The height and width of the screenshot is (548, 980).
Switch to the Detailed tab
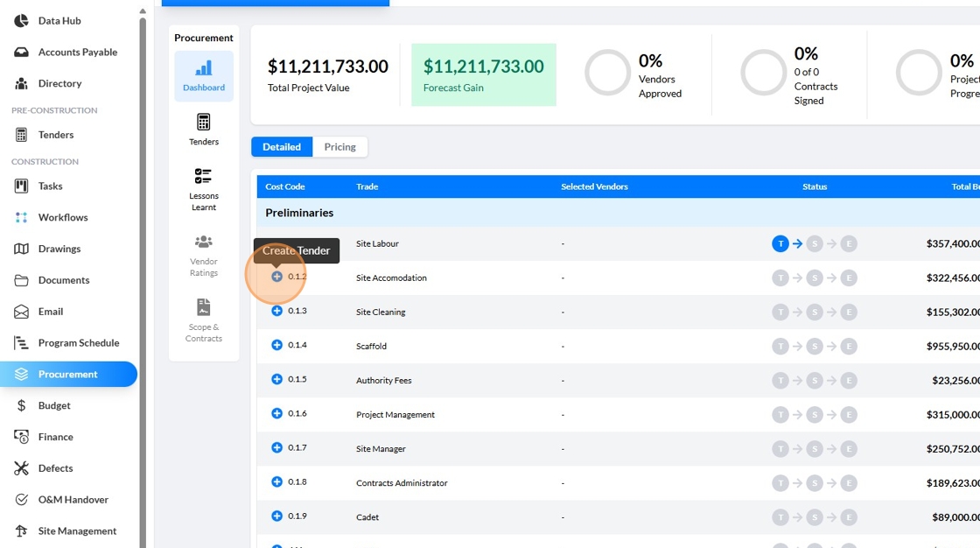pyautogui.click(x=282, y=147)
